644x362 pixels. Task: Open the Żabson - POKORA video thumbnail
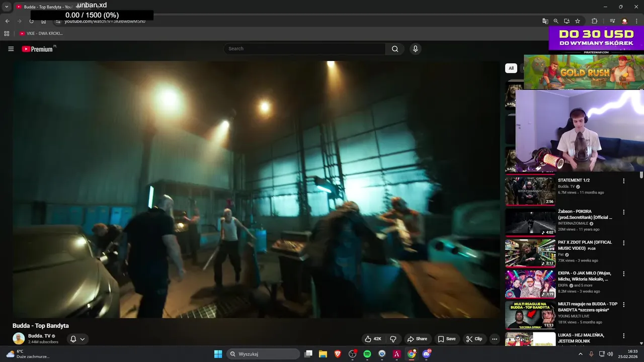click(530, 222)
